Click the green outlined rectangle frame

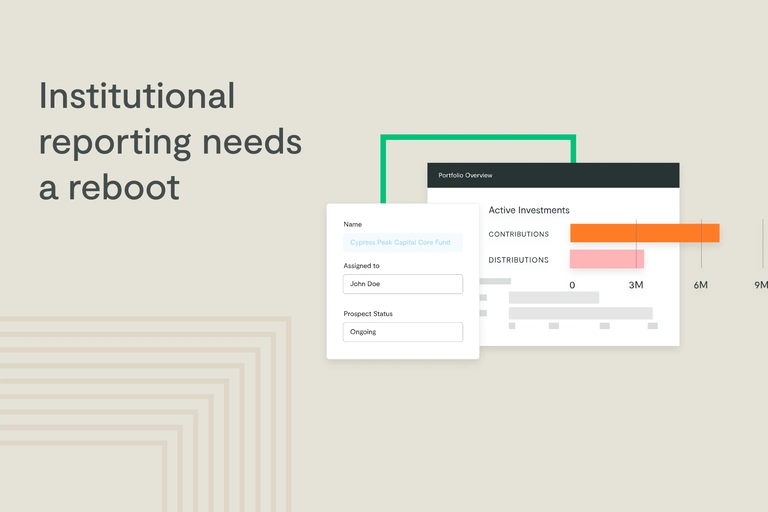coord(478,137)
